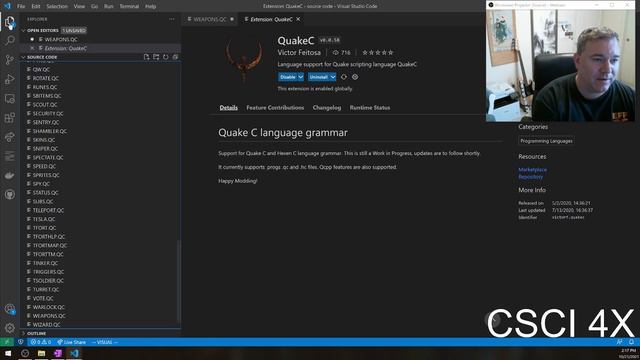
Task: Open TRIGGERS.QC in the file tree
Action: (x=48, y=272)
